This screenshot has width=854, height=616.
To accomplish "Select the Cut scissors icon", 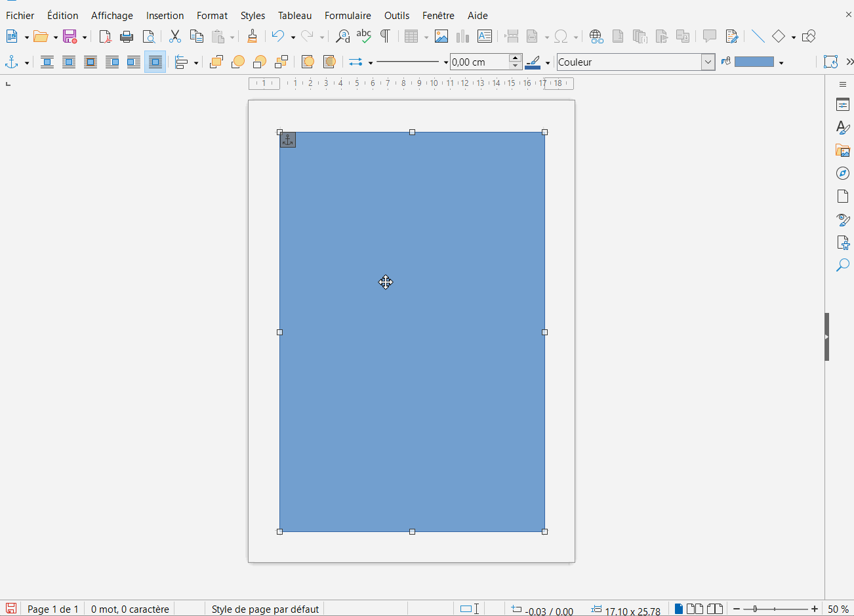I will pyautogui.click(x=175, y=37).
